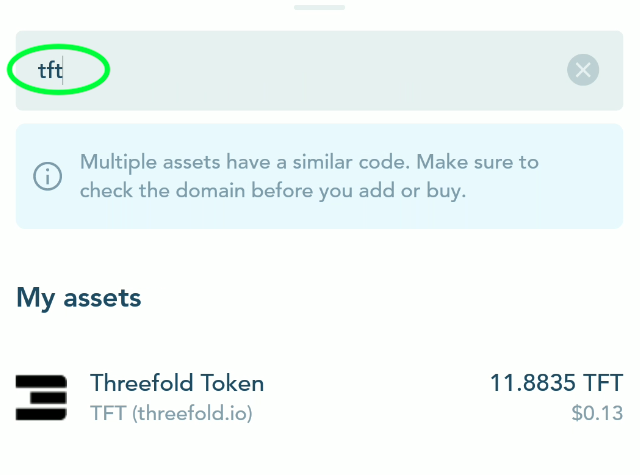Click the info icon in warning banner
The width and height of the screenshot is (640, 475).
click(x=48, y=176)
